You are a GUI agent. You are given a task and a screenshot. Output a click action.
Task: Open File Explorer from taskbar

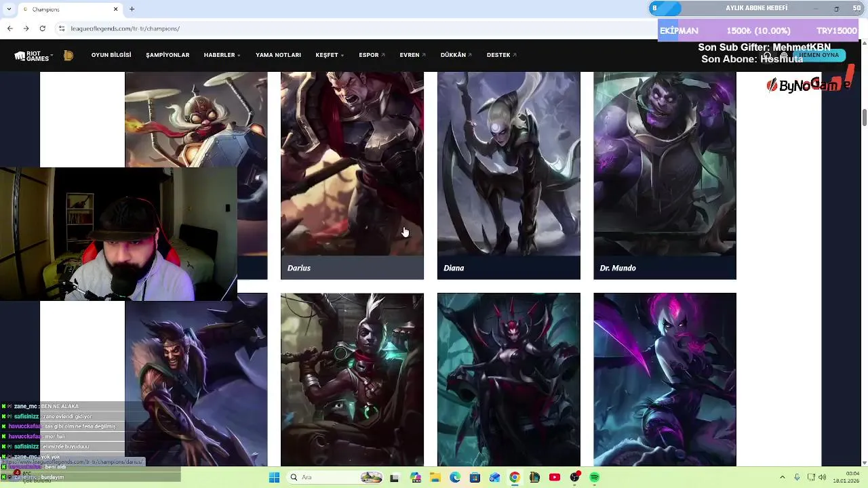tap(435, 478)
